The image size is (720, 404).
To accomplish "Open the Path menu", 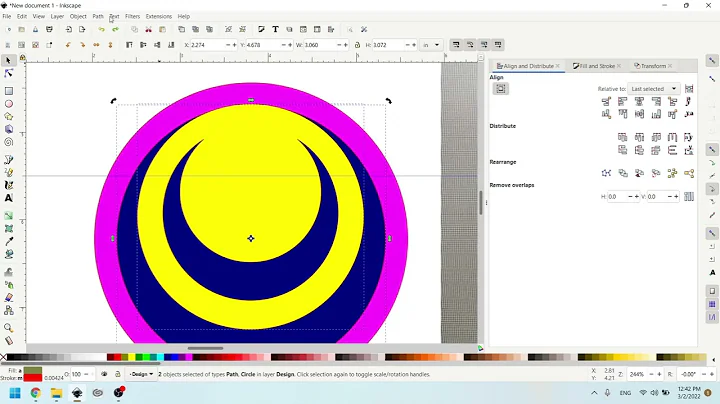I will click(x=98, y=16).
